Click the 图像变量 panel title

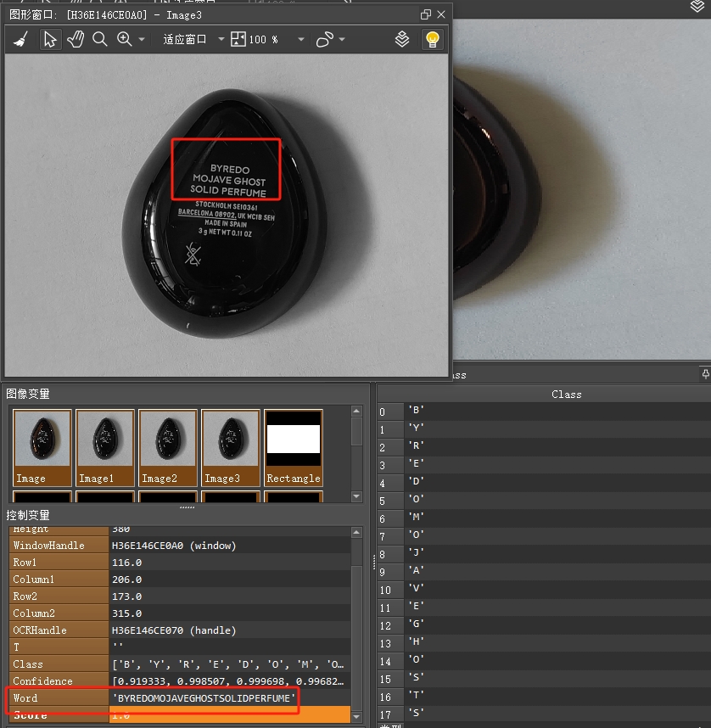tap(28, 395)
